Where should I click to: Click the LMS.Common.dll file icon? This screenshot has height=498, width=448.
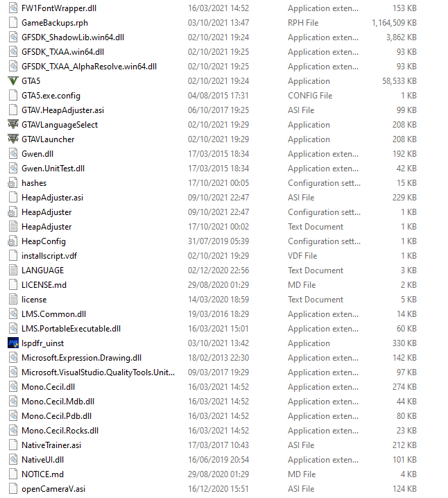click(x=13, y=314)
